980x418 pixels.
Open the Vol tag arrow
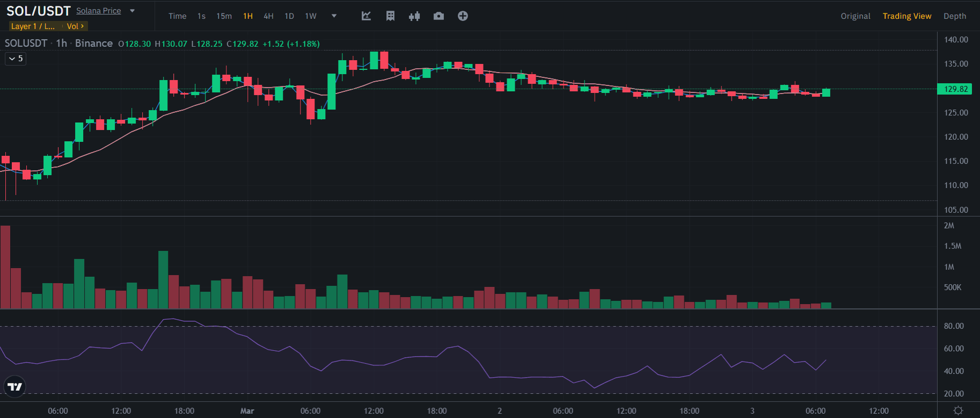point(75,26)
